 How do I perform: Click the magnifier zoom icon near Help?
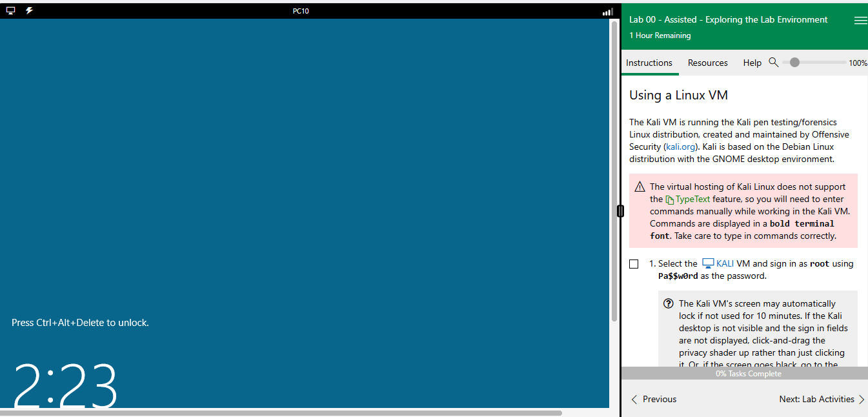[774, 62]
